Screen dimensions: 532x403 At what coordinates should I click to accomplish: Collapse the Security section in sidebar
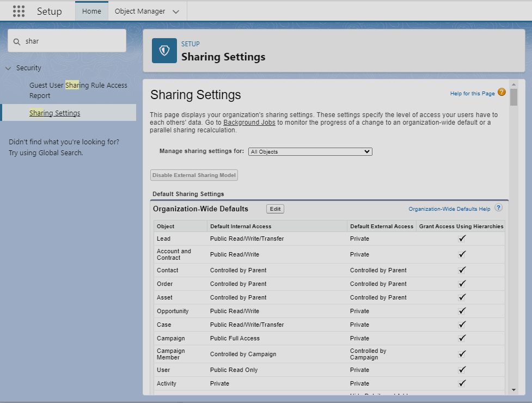tap(8, 68)
